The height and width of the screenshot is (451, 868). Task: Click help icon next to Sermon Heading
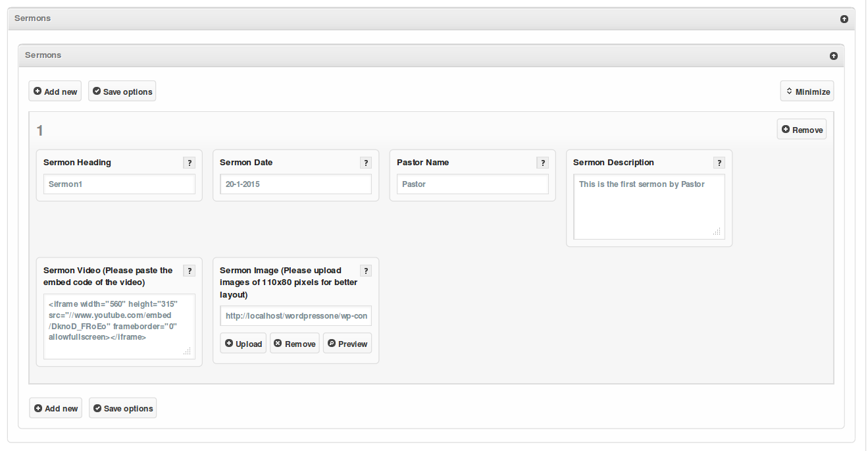coord(189,163)
